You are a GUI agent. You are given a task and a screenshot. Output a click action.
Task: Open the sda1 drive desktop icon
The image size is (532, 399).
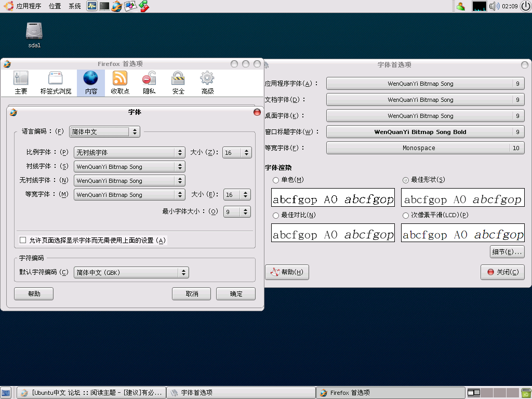34,35
